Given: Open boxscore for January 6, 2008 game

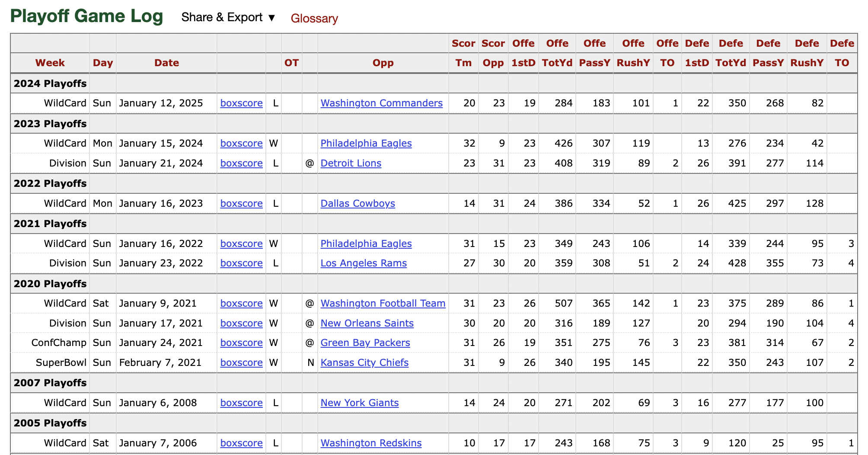Looking at the screenshot, I should tap(241, 403).
